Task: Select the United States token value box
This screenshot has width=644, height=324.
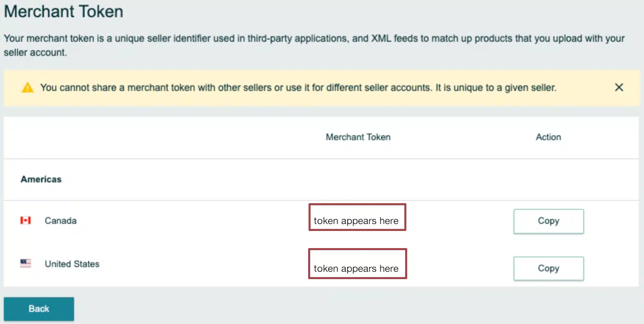Action: [x=357, y=264]
